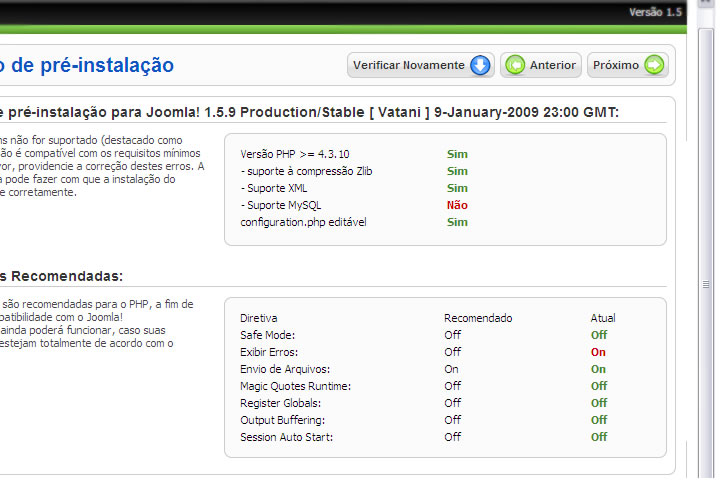
Task: Click green 'Off' actual value for Session Auto Start
Action: 599,437
